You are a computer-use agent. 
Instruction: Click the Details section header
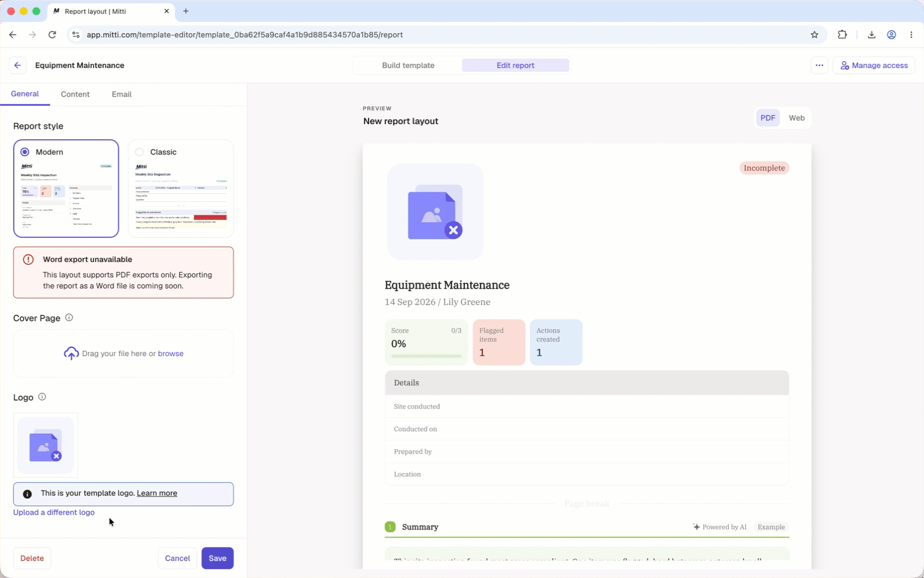pos(587,383)
